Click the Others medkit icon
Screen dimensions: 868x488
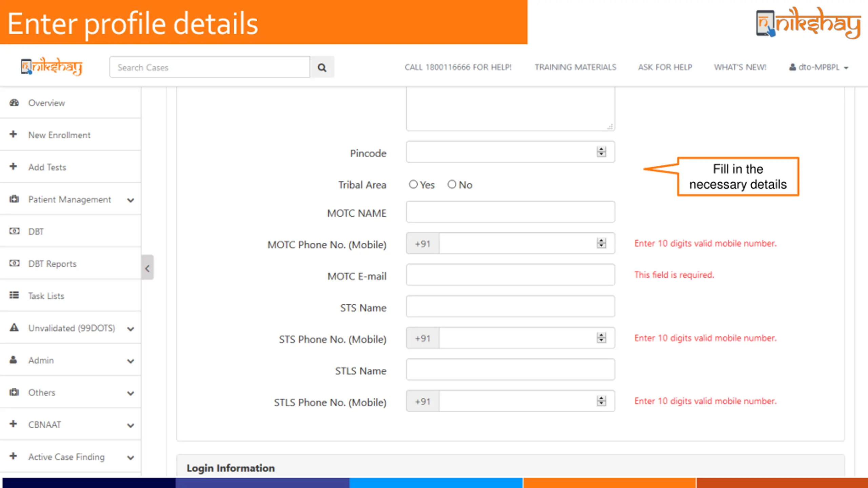coord(14,392)
